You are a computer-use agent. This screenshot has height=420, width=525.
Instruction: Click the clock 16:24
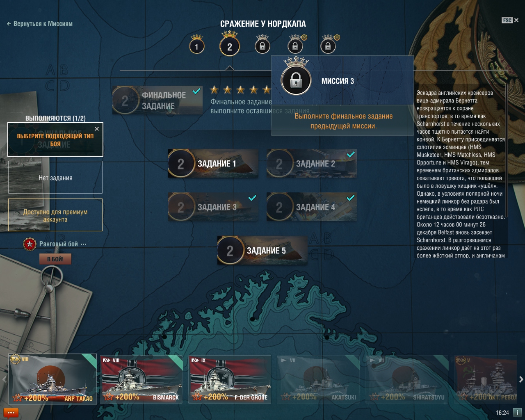[502, 413]
